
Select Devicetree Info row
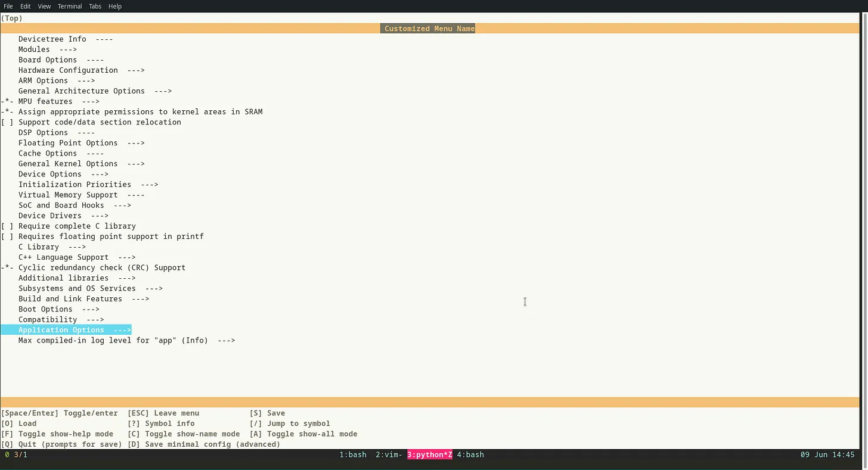tap(66, 39)
